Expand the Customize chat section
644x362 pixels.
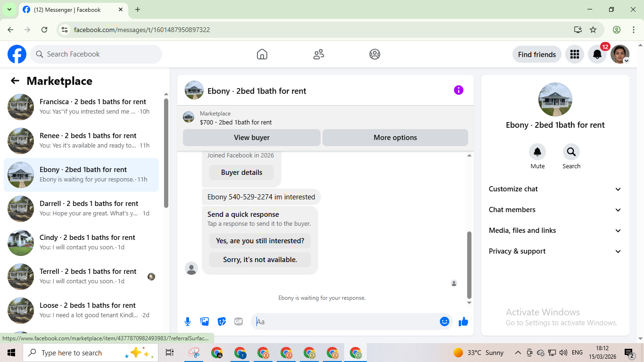(555, 189)
